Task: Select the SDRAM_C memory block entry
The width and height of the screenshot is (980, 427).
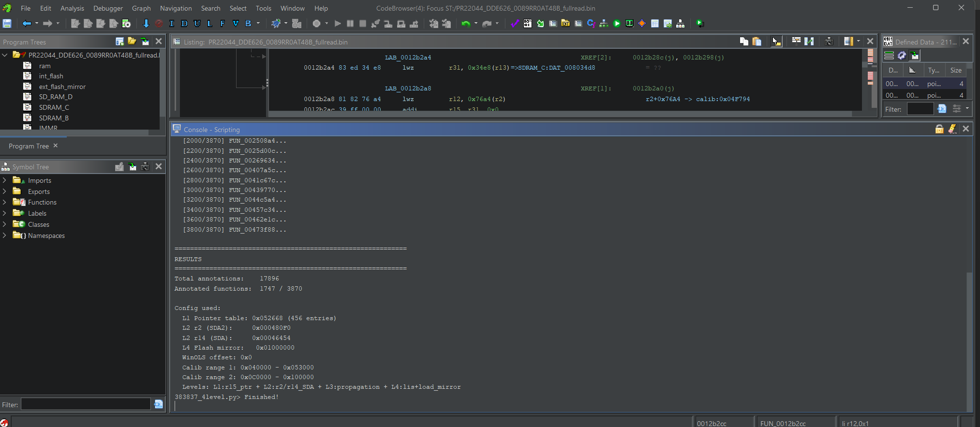Action: coord(54,107)
